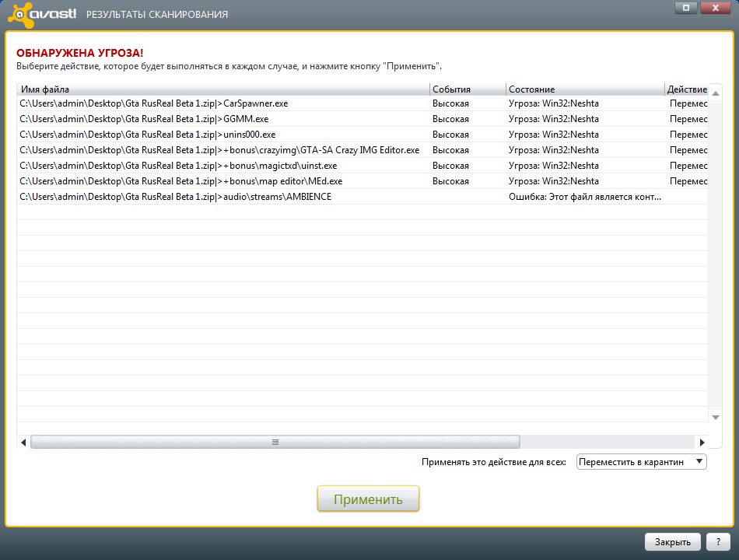739x560 pixels.
Task: Click the vertical scrollbar up arrow
Action: (x=716, y=89)
